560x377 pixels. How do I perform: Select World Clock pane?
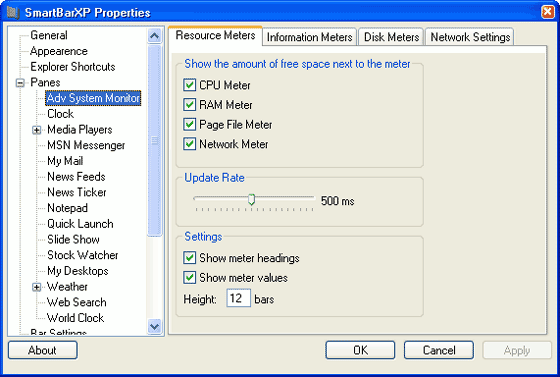(75, 318)
